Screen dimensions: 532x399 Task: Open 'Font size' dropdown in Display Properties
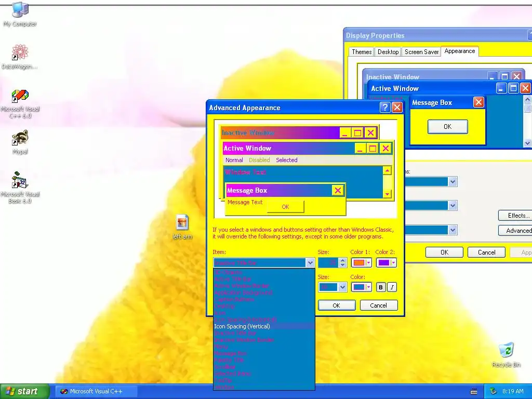tap(453, 230)
